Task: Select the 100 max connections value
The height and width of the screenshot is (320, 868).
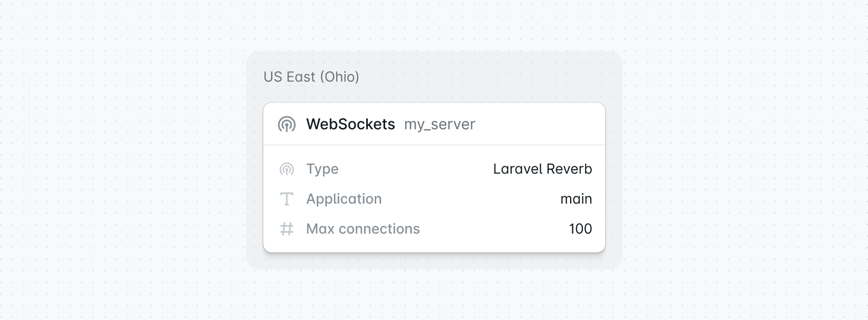Action: 581,229
